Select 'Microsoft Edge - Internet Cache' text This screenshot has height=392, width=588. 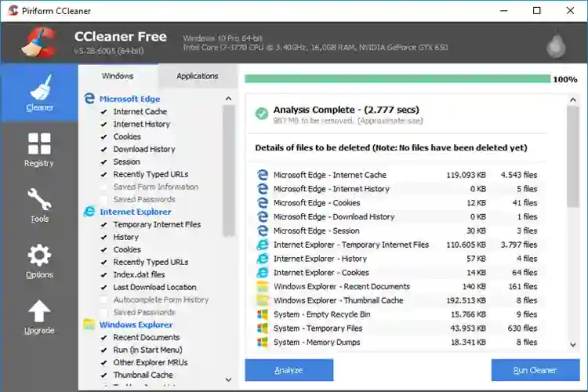coord(330,175)
